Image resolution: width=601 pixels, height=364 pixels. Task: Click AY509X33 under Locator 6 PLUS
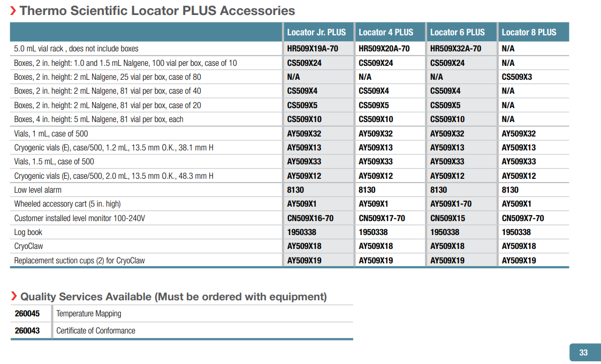[x=447, y=162]
